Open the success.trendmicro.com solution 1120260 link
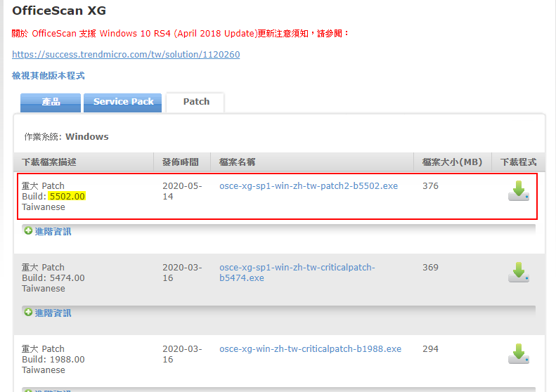The height and width of the screenshot is (392, 556). pos(126,55)
